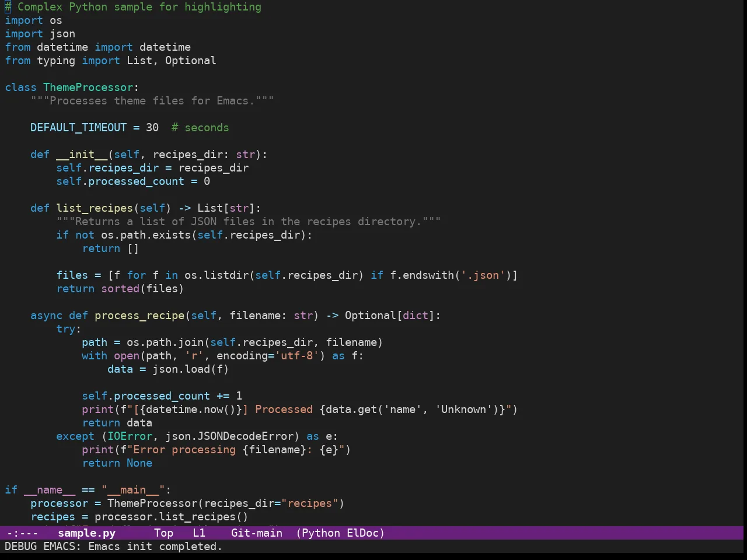Click 'List, Optional' in typing import
This screenshot has width=747, height=560.
click(x=172, y=61)
